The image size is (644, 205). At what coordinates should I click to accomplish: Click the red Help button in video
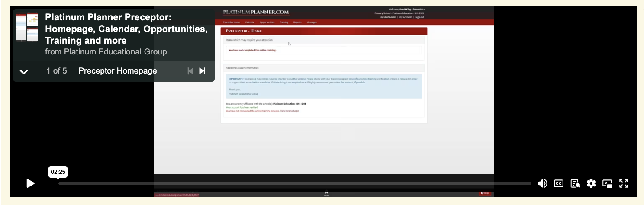click(485, 193)
